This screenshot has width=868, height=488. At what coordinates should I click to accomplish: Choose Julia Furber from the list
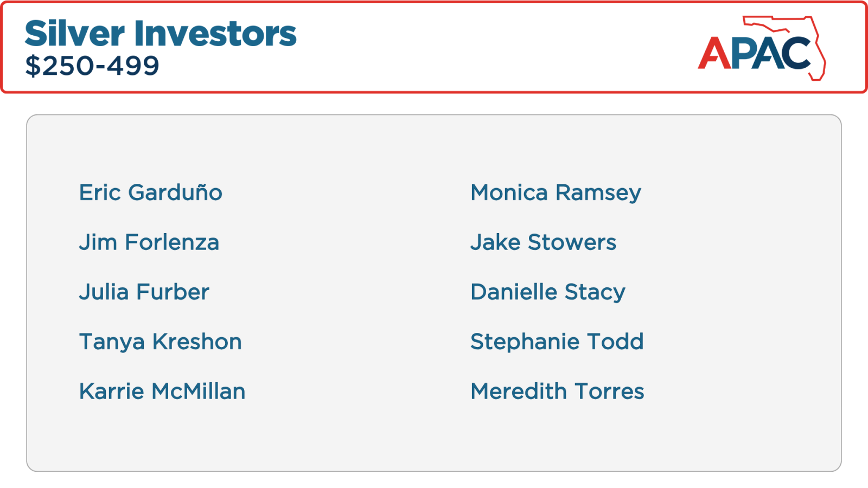coord(144,292)
